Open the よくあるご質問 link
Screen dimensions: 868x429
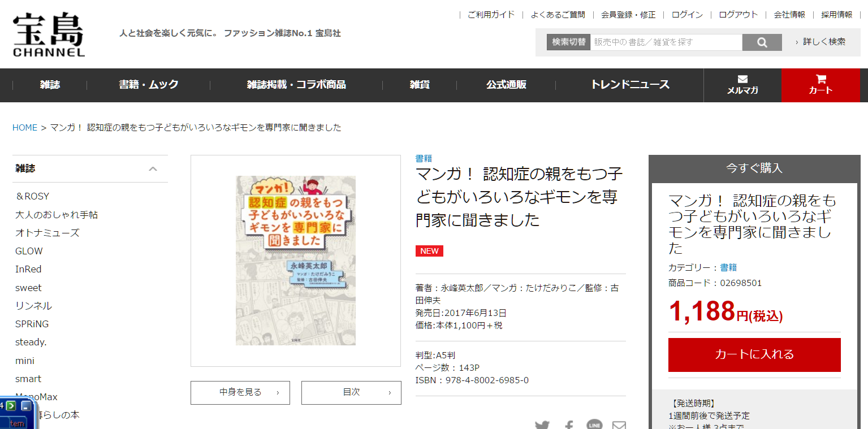pos(558,15)
